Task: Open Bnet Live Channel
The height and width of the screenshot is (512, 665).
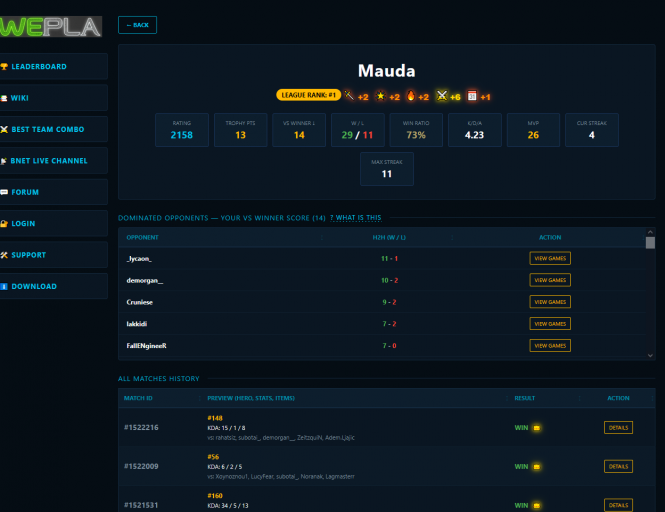Action: [x=53, y=161]
